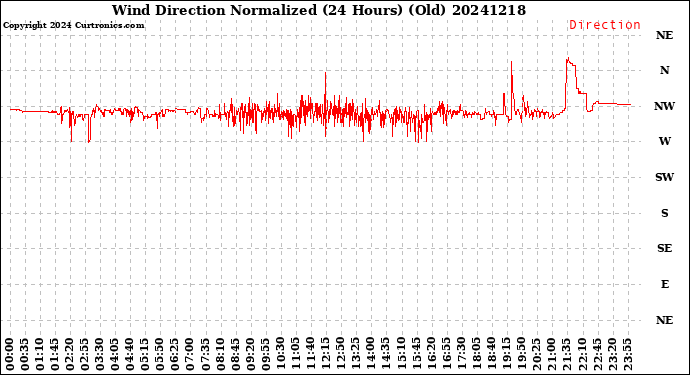The height and width of the screenshot is (375, 690).
Task: Select the SE direction axis label
Action: (x=664, y=249)
